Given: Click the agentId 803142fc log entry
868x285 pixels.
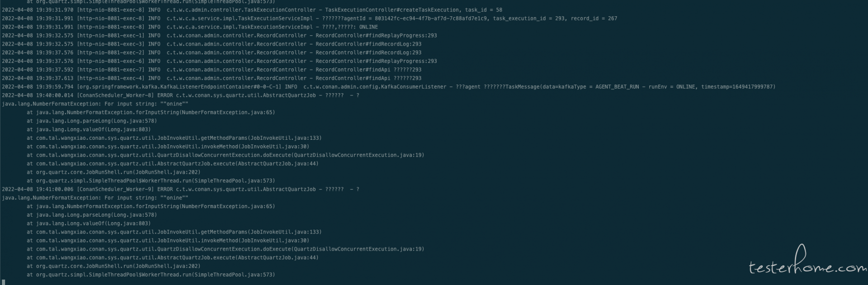Looking at the screenshot, I should pyautogui.click(x=309, y=19).
